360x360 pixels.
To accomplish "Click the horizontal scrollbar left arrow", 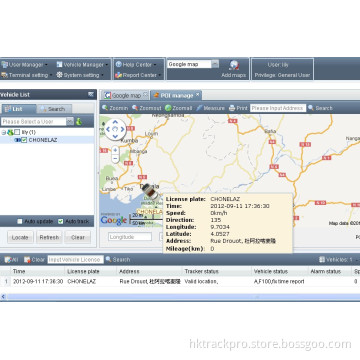I will [3, 296].
